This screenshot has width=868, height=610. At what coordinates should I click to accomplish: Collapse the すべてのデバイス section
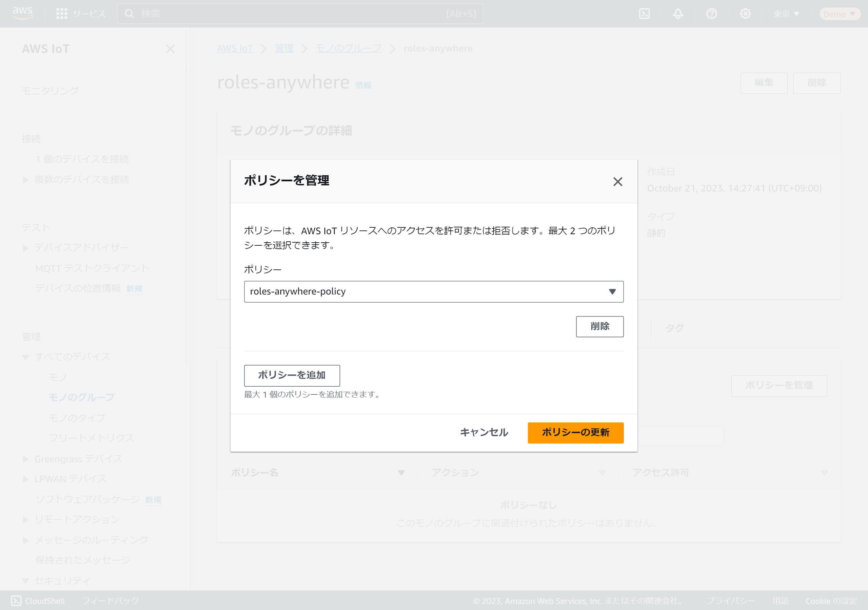tap(25, 357)
